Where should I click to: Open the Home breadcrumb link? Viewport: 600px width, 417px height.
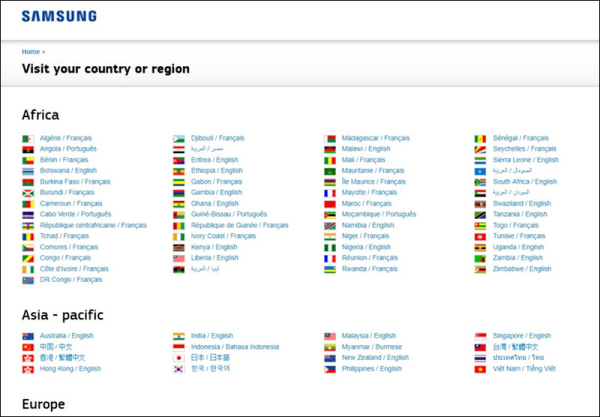[x=31, y=52]
